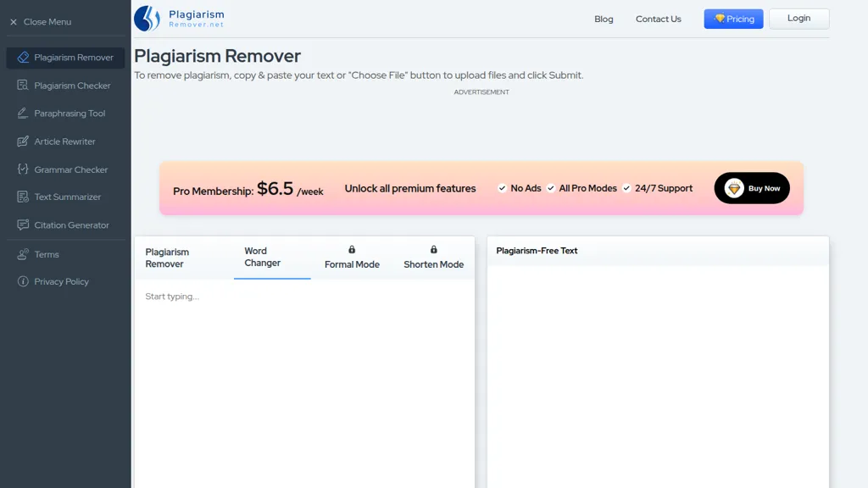The width and height of the screenshot is (868, 488).
Task: Click the Buy Now button
Action: 752,188
